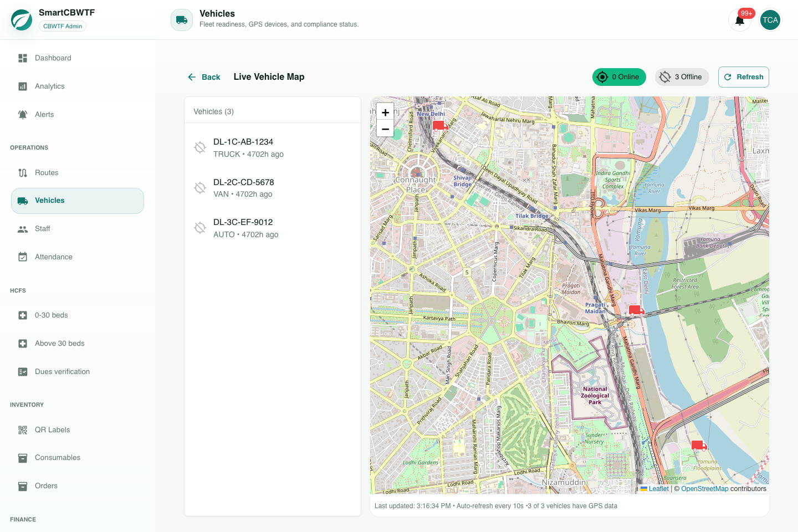Click the Vehicles header truck icon
Viewport: 798px width, 532px height.
pyautogui.click(x=182, y=20)
